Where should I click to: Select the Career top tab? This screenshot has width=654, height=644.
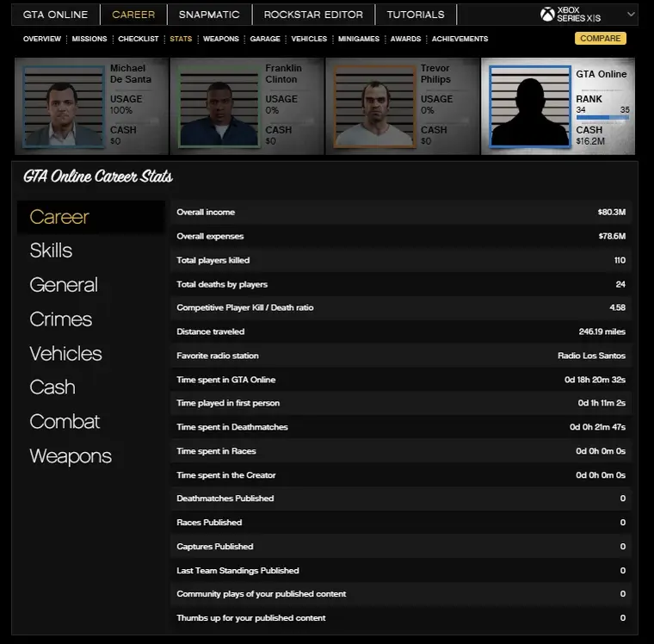(133, 15)
